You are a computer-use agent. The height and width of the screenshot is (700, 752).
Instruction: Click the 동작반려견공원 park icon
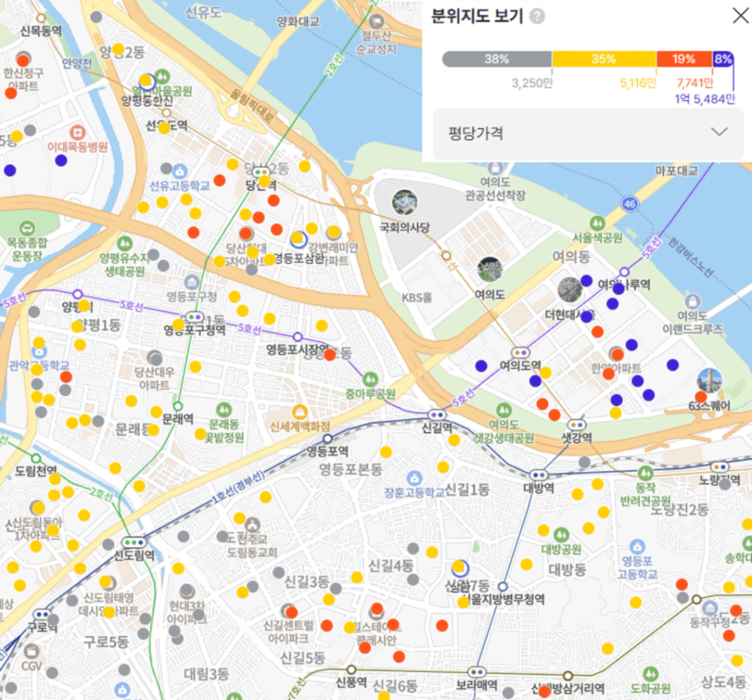tap(645, 473)
